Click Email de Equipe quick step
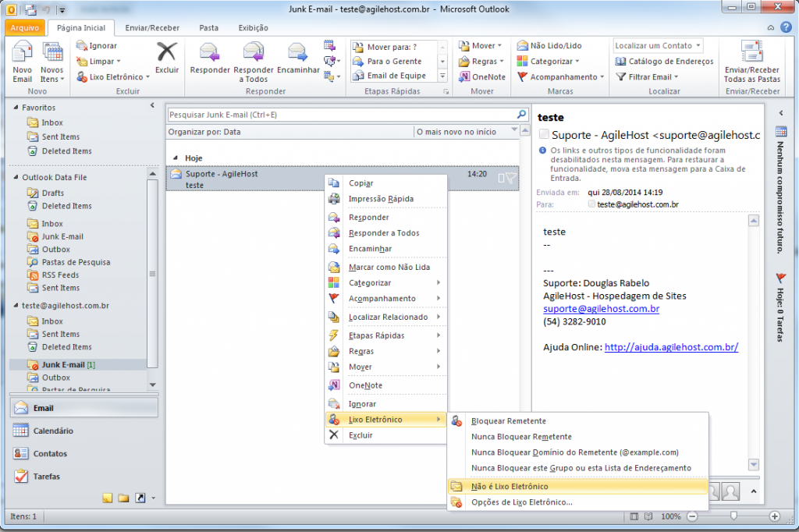 (389, 76)
